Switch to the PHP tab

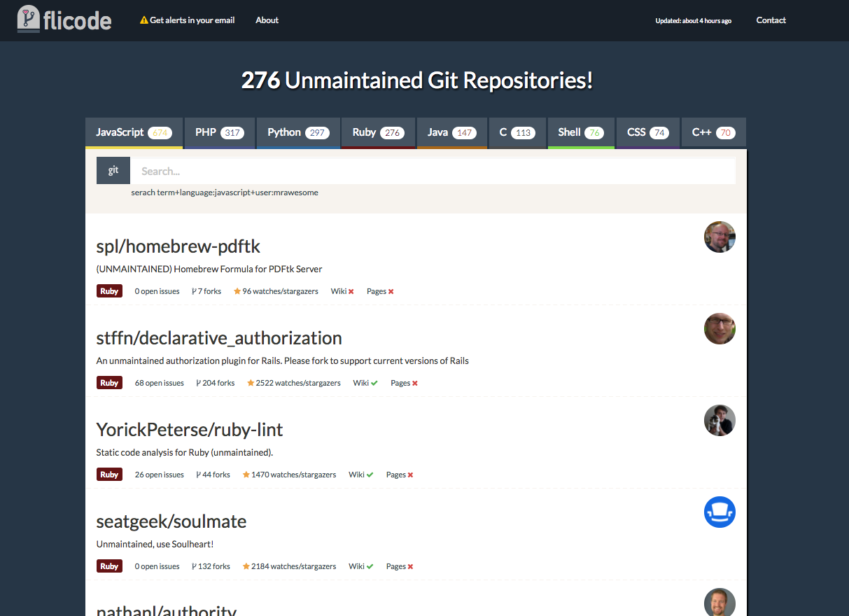[219, 132]
